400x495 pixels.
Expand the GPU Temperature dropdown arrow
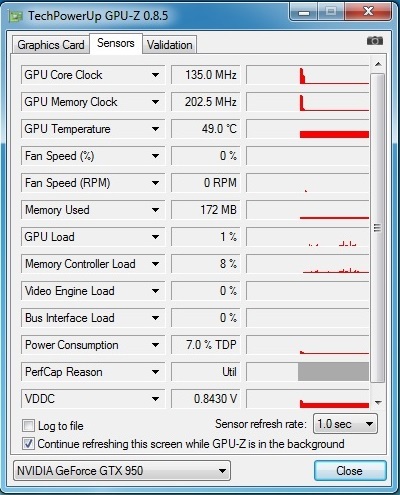point(155,129)
